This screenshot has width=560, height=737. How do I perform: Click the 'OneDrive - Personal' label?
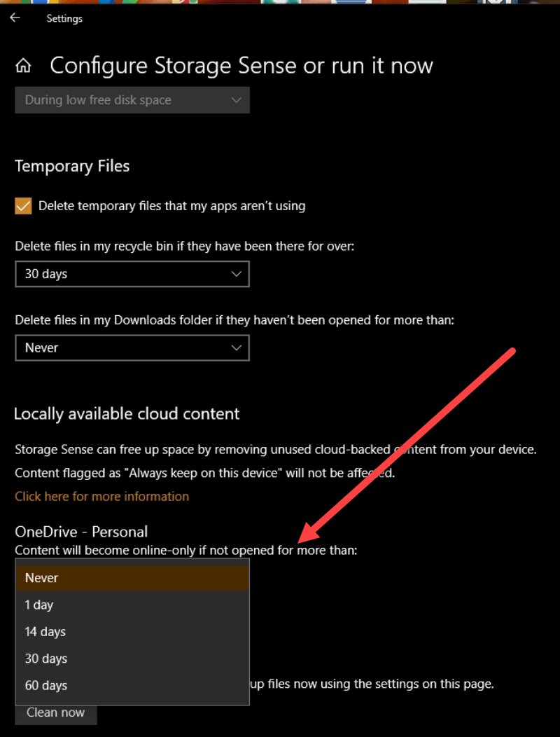click(x=81, y=532)
